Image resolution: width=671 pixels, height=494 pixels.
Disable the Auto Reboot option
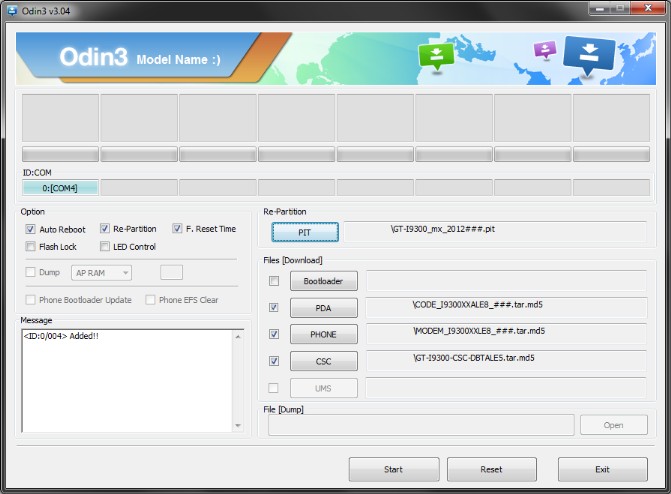31,229
